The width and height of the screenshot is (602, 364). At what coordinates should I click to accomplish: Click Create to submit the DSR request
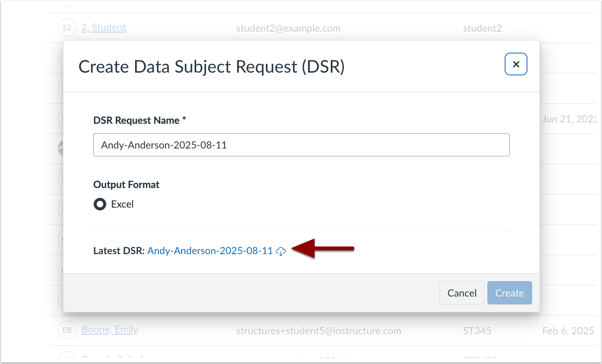509,293
